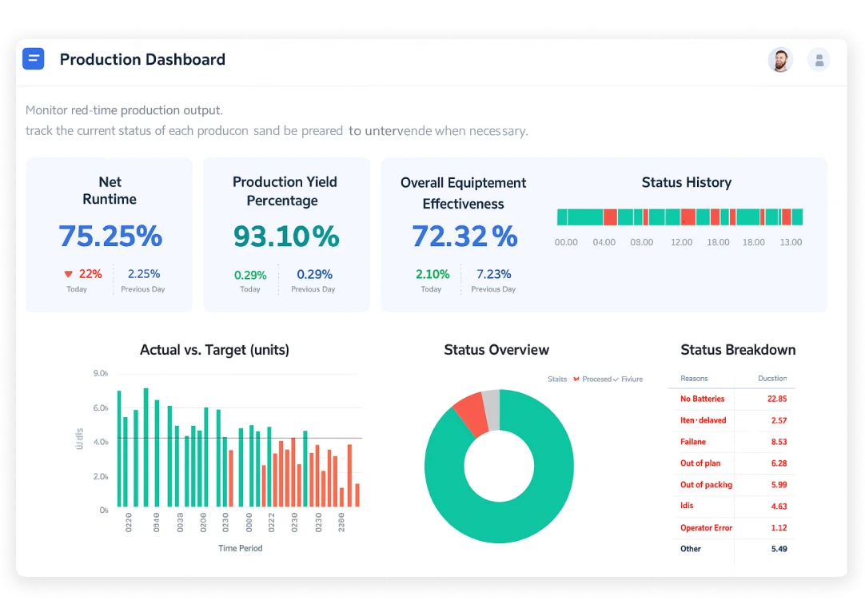Click the blue app logo icon
Viewport: 865px width, 616px height.
pos(34,59)
